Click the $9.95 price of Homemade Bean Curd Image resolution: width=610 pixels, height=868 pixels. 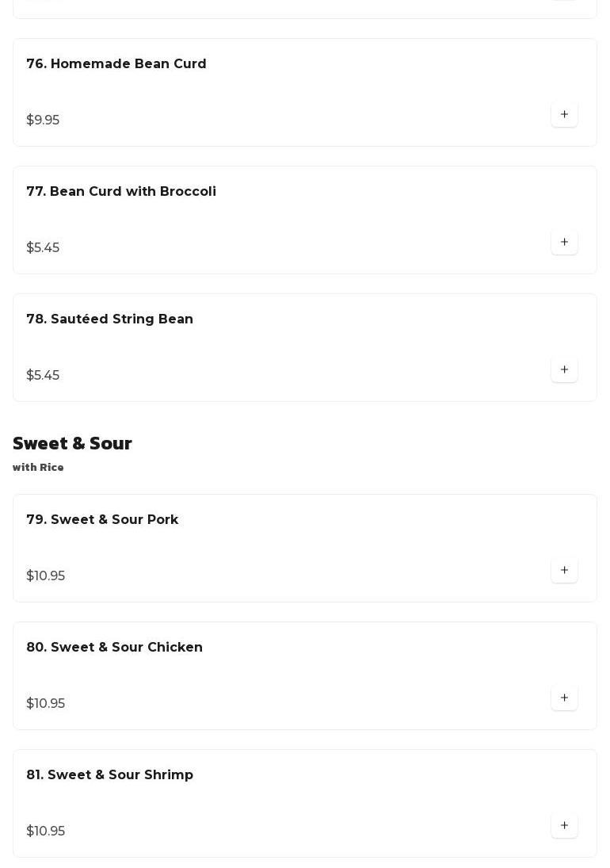(x=43, y=120)
